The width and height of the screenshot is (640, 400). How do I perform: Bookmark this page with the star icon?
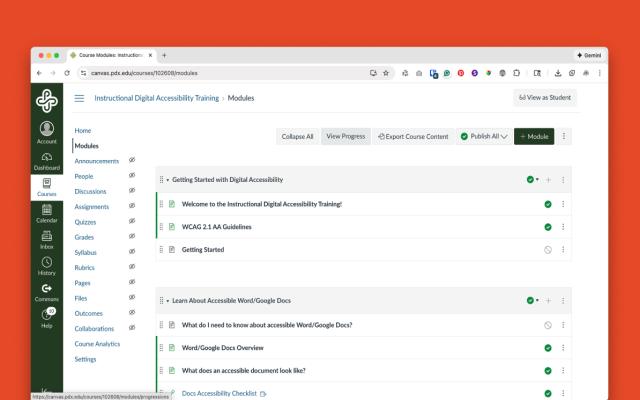point(386,73)
